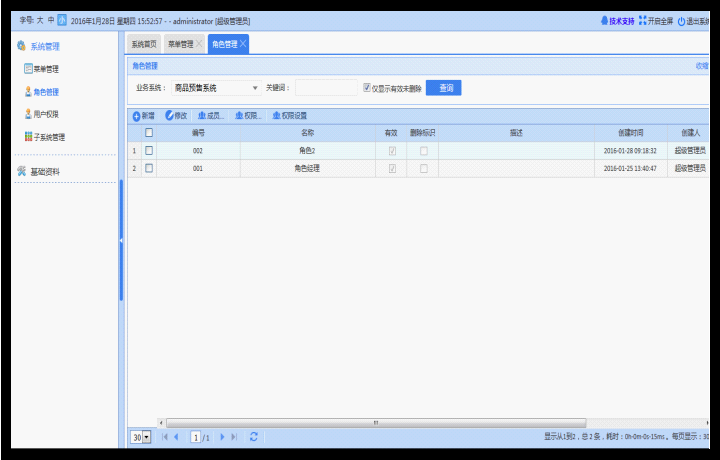Click the 开启全屏 fullscreen arrows icon

pos(642,20)
